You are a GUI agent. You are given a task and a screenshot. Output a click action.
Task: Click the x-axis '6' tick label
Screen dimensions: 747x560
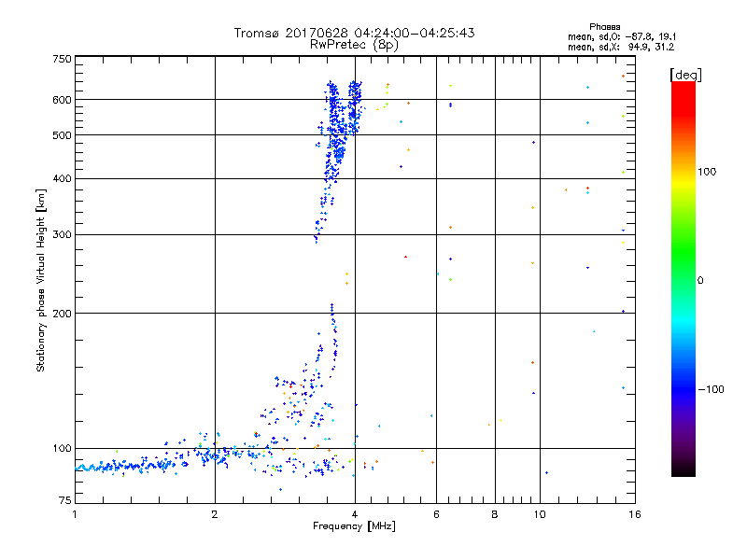coord(436,514)
